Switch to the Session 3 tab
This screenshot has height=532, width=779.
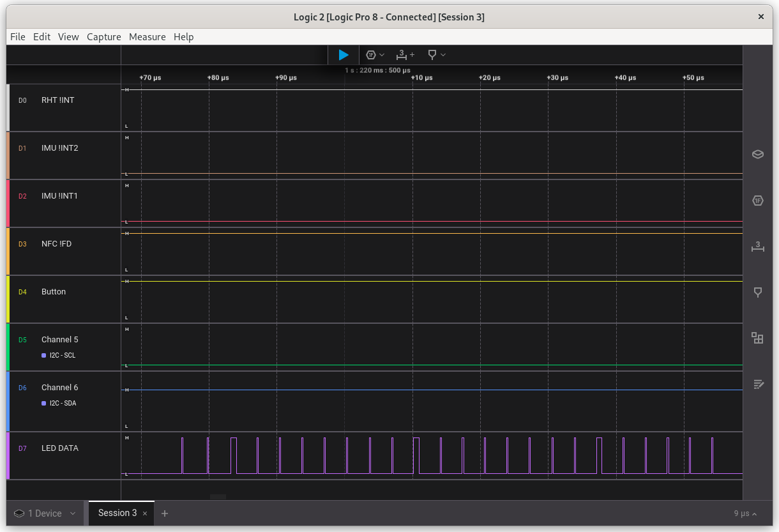117,513
